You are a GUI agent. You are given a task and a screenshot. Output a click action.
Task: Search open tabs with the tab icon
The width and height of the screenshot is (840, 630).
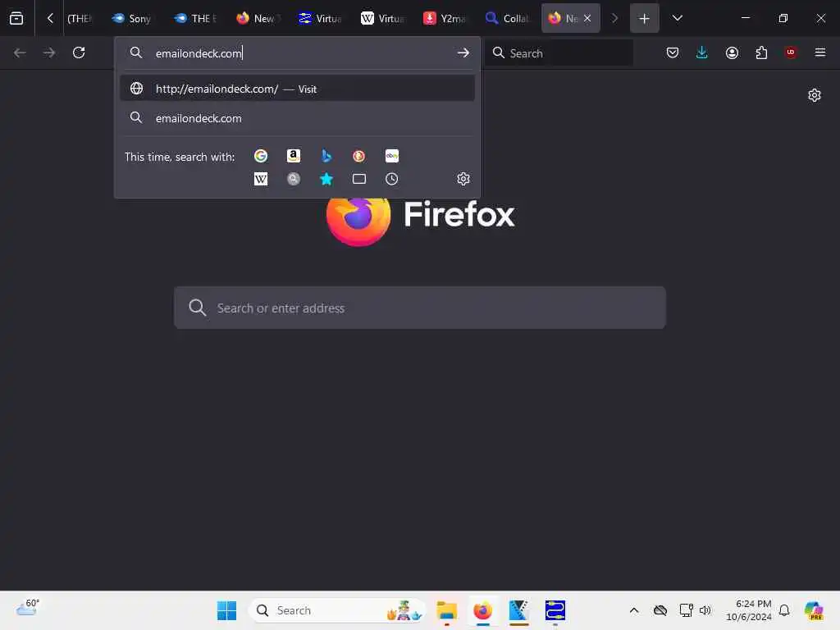click(359, 179)
